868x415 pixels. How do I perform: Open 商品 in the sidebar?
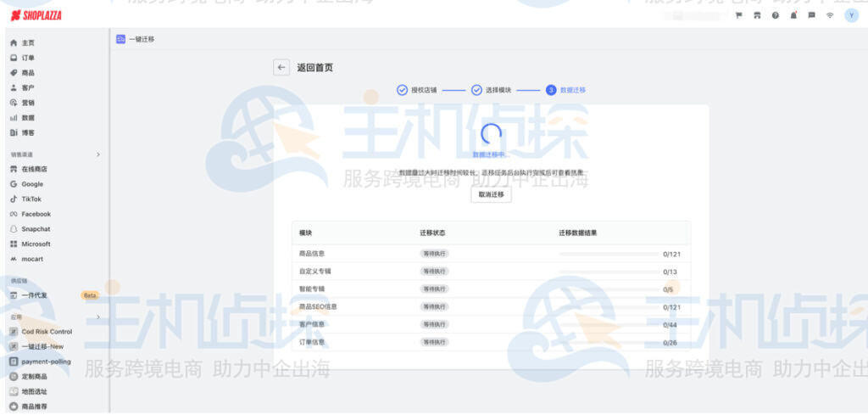pos(28,73)
